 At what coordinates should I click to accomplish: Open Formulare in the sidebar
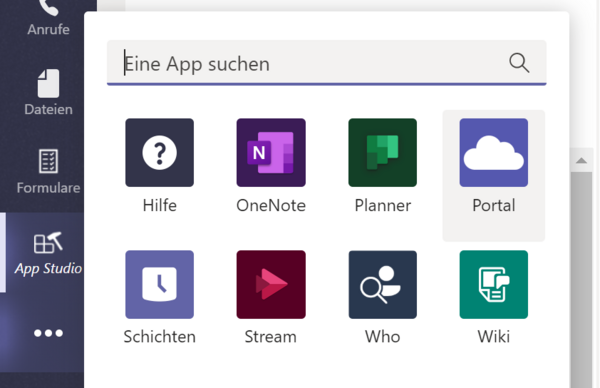tap(48, 172)
